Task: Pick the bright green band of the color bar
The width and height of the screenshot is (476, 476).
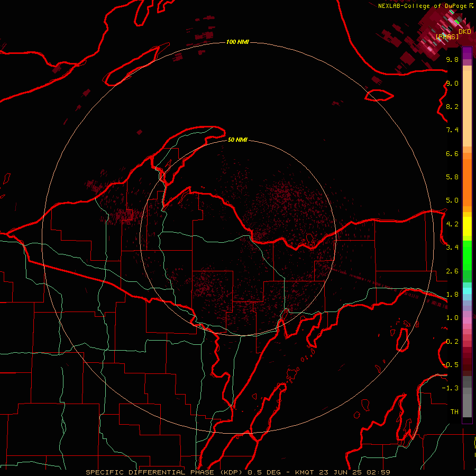Action: coord(467,255)
